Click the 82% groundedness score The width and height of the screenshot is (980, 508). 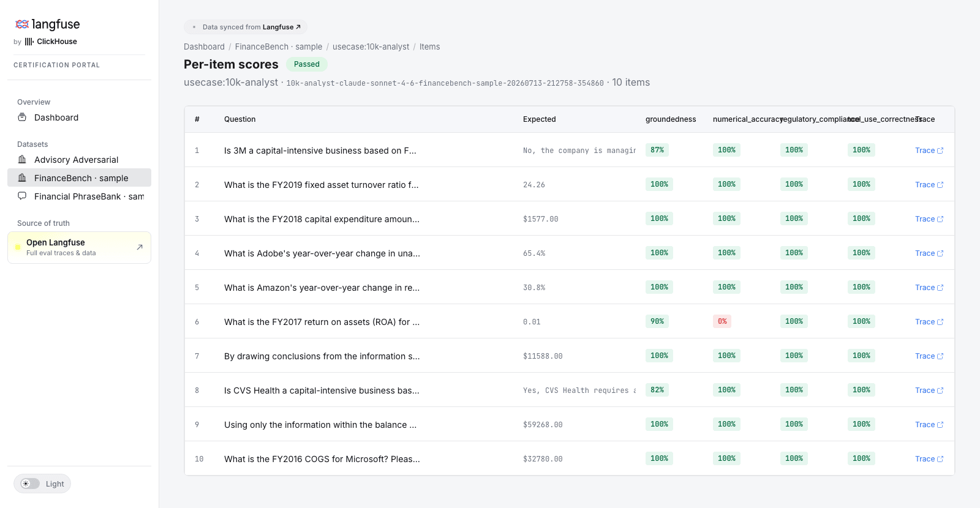coord(657,390)
